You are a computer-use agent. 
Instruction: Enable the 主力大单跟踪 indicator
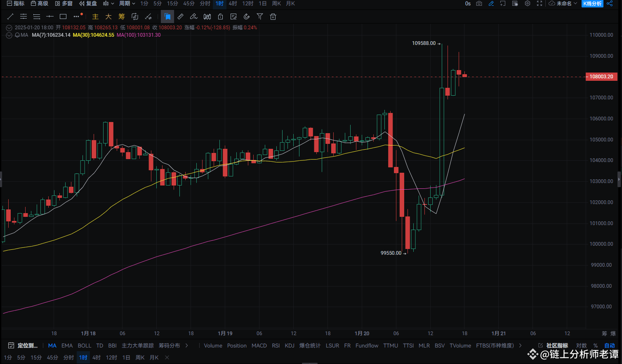(138, 345)
